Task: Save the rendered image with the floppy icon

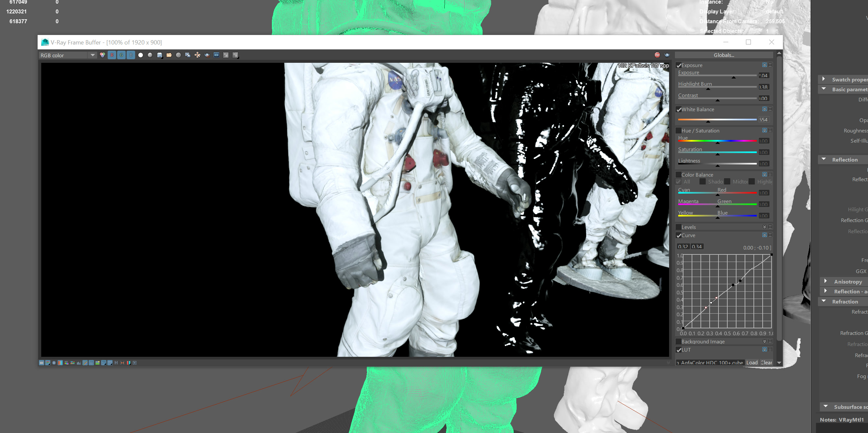Action: pyautogui.click(x=160, y=55)
